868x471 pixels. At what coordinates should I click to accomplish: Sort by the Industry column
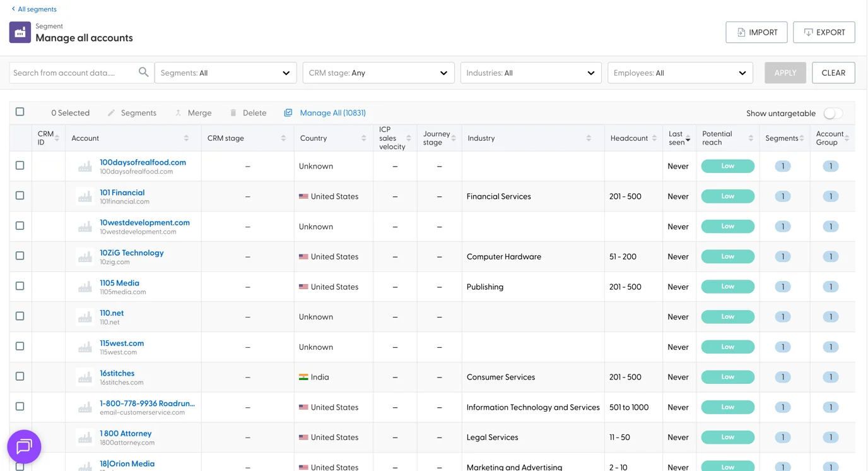point(589,138)
